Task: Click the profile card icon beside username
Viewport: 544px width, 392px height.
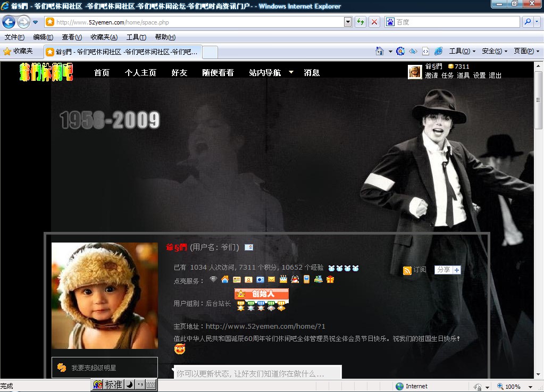Action: (249, 247)
